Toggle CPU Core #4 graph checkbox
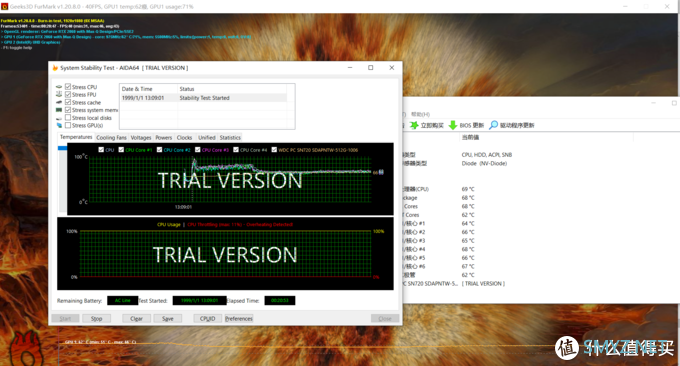This screenshot has width=680, height=366. point(236,150)
